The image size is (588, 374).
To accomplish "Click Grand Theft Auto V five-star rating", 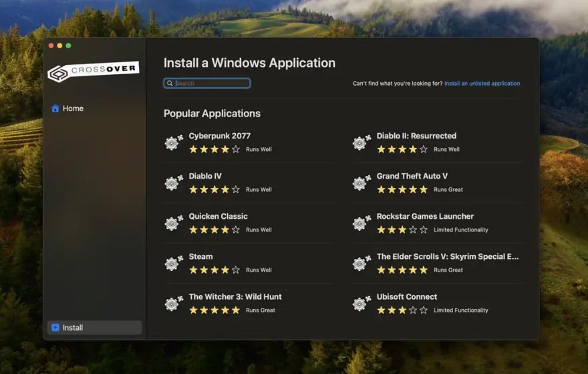I will 402,189.
